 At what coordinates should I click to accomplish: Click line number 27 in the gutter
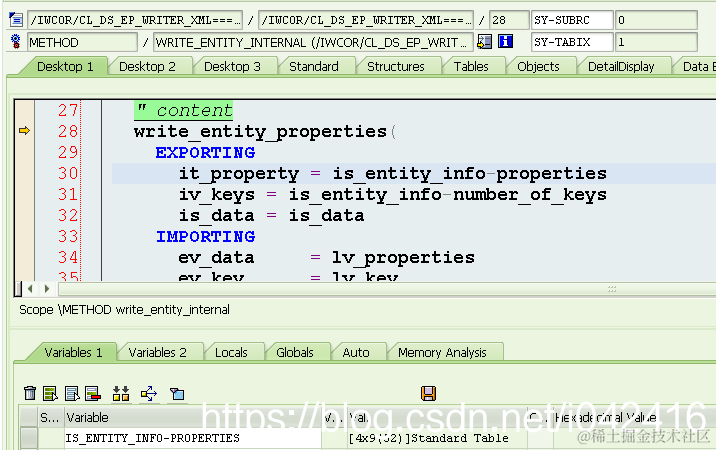(68, 110)
